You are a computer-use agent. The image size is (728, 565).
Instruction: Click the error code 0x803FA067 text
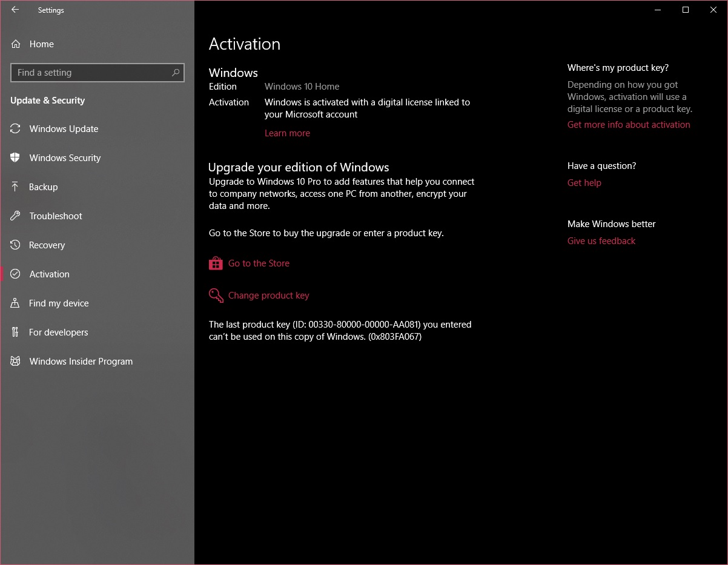[395, 337]
